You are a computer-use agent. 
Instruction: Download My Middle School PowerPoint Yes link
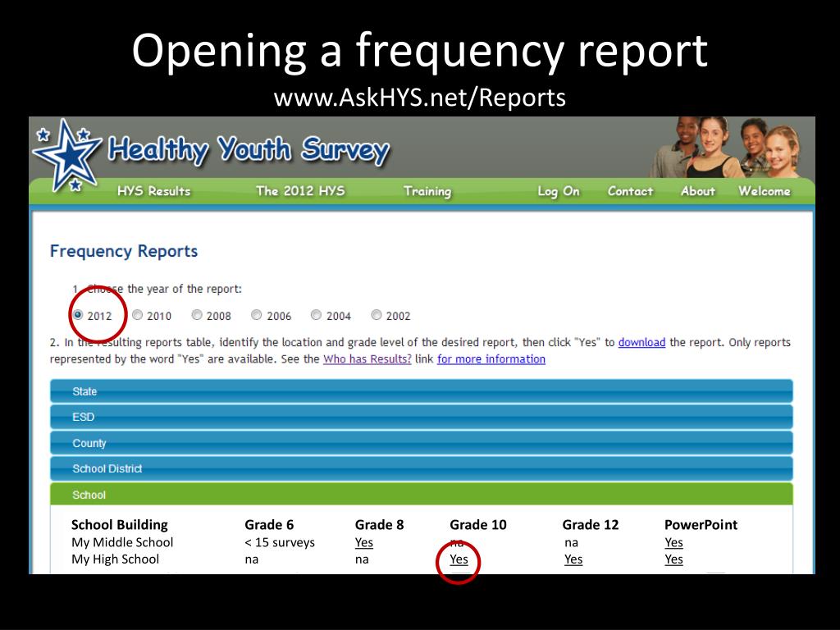(674, 543)
